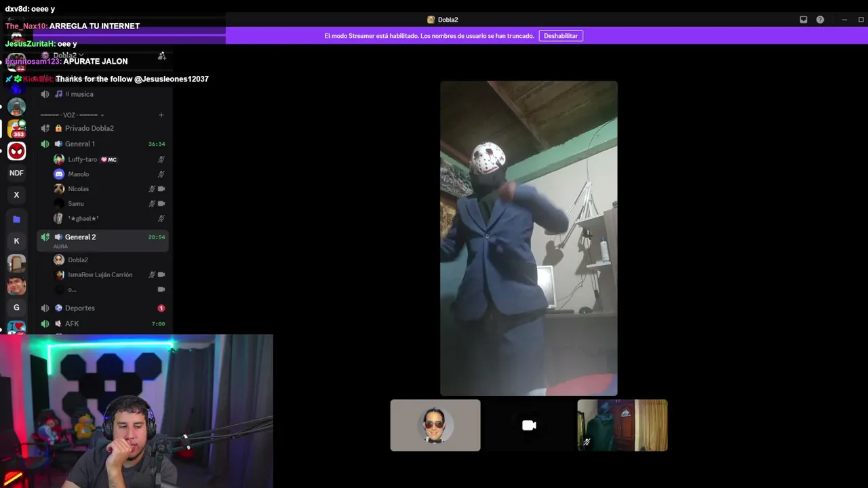Select the hooded person video tile
868x488 pixels.
pos(623,425)
